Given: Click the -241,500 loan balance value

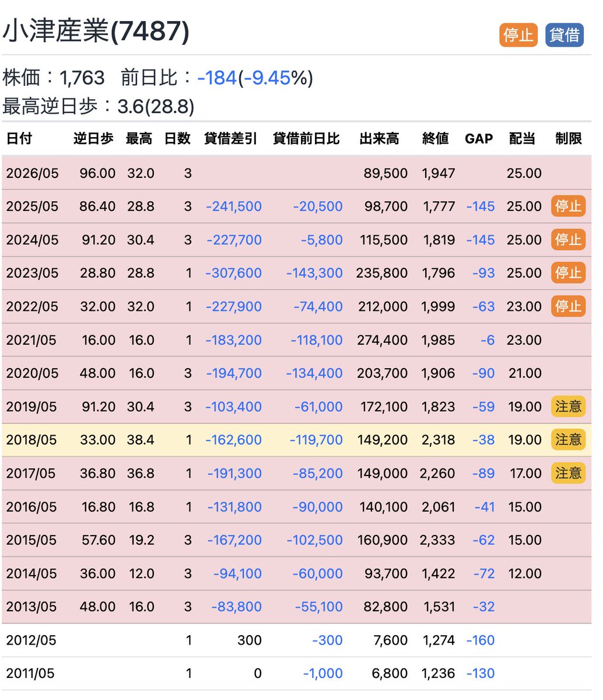Looking at the screenshot, I should tap(233, 206).
